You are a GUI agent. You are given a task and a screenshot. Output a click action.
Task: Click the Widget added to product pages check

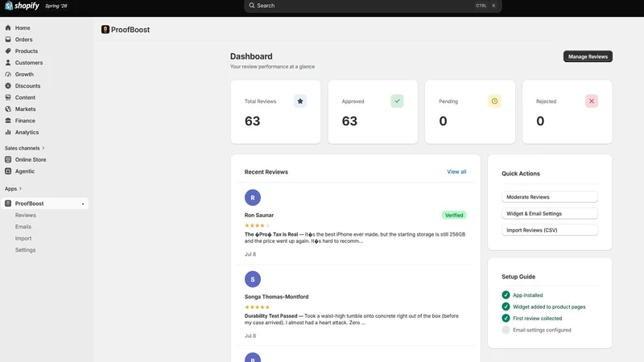506,306
